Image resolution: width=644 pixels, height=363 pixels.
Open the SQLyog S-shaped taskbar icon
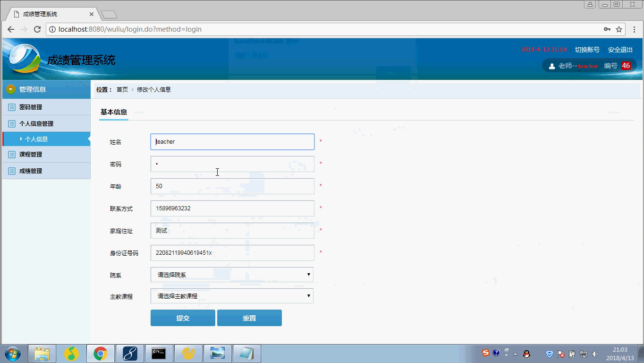(129, 353)
